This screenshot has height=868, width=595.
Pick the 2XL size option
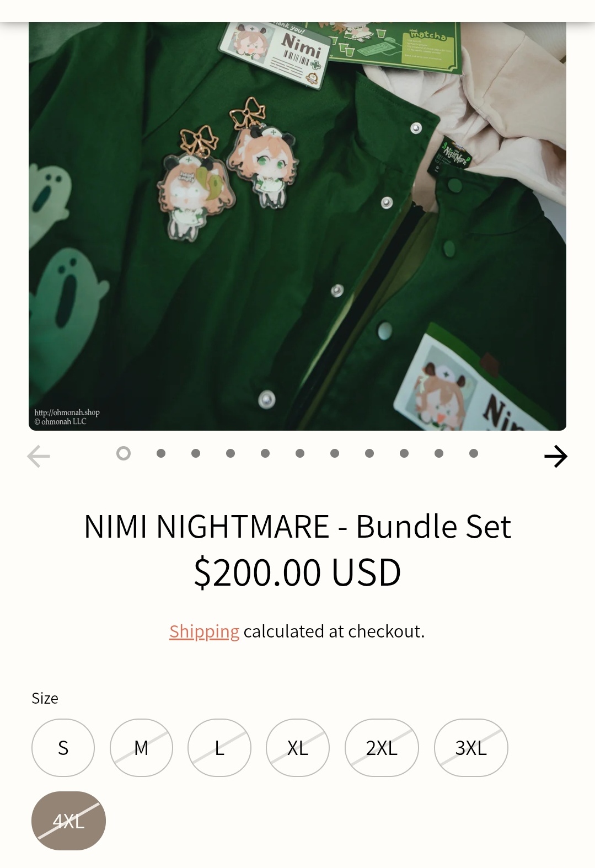[382, 748]
